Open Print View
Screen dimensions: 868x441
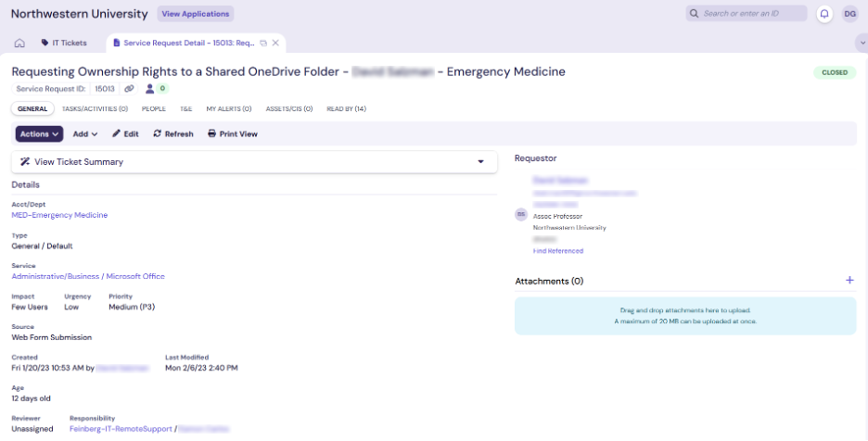tap(233, 134)
